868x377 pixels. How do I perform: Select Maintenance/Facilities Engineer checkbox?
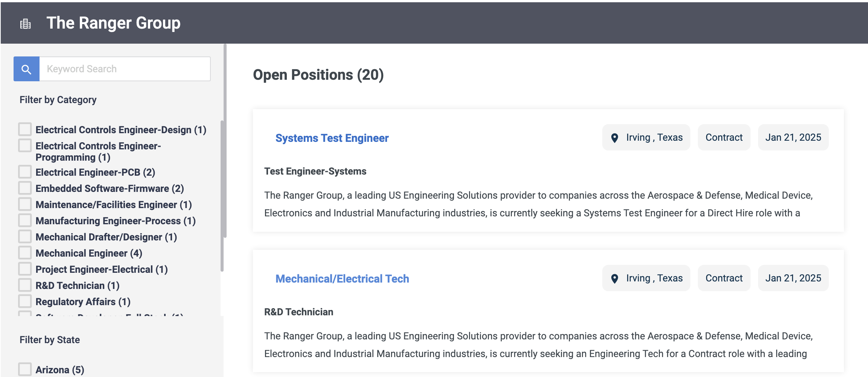tap(25, 204)
